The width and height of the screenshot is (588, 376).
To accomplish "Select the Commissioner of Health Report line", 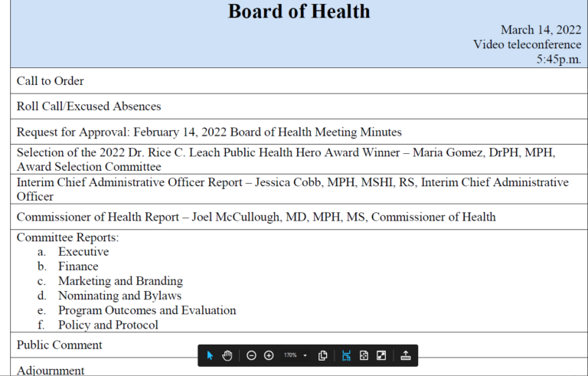I will pyautogui.click(x=256, y=217).
